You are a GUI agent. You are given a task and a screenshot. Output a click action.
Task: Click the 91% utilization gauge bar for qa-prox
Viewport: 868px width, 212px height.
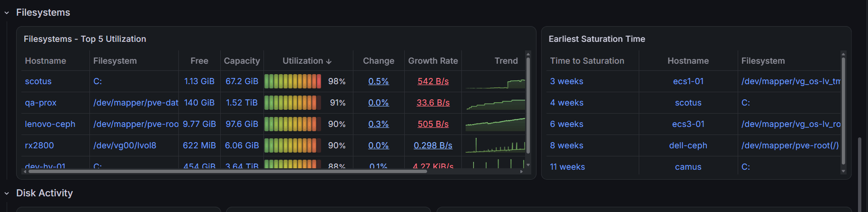click(x=293, y=103)
